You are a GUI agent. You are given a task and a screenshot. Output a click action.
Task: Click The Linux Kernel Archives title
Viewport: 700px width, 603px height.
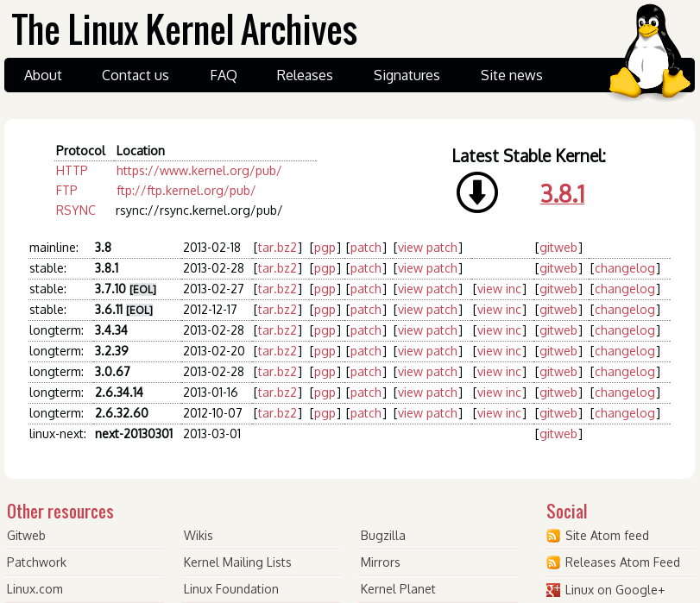click(185, 29)
